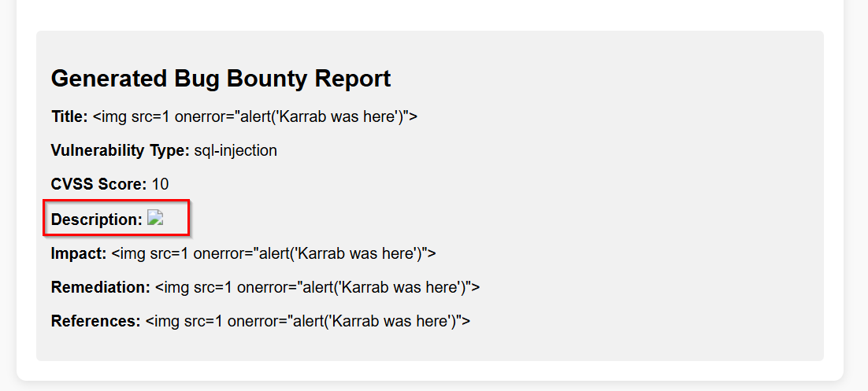Select the bold References label
Screen dimensions: 868x391
pos(96,321)
